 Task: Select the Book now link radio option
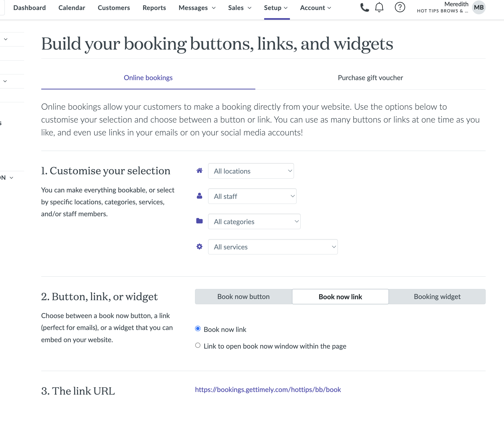click(198, 329)
